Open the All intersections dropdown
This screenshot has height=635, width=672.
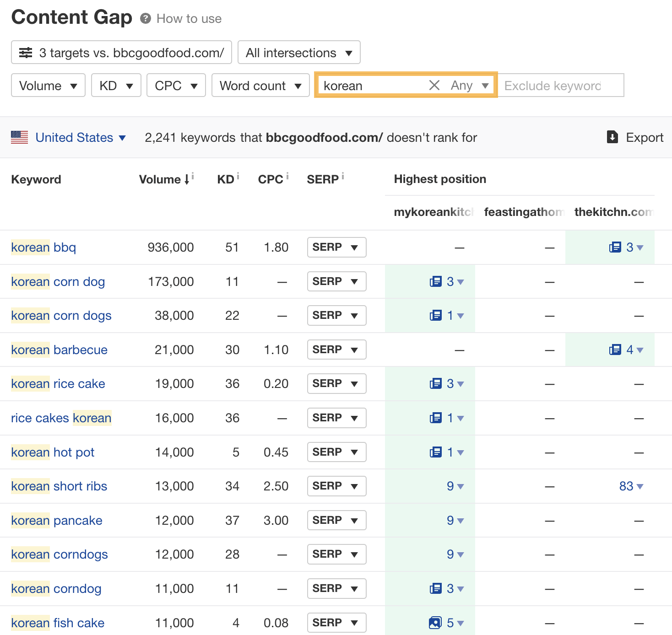tap(299, 53)
